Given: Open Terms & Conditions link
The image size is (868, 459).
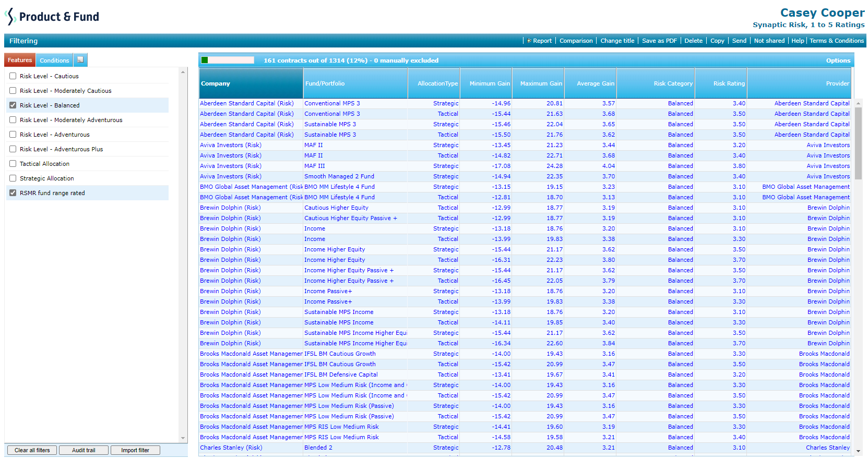Looking at the screenshot, I should point(837,41).
